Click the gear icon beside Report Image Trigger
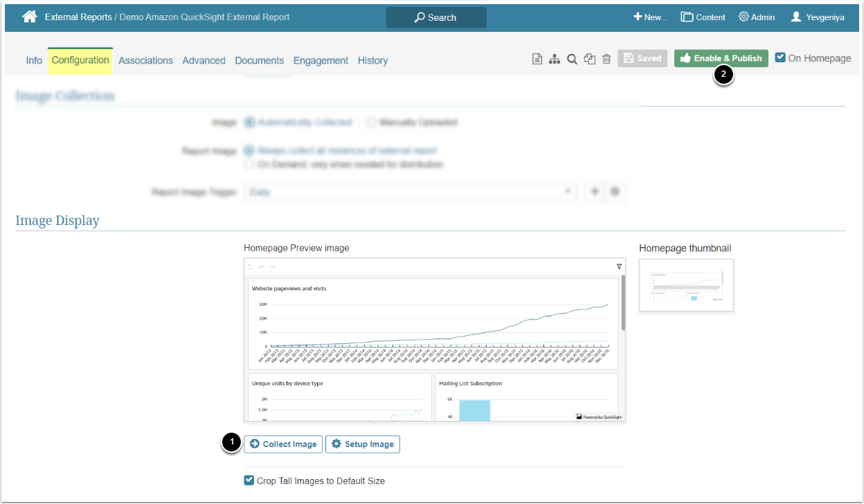Screen dimensions: 864x504 (x=615, y=192)
